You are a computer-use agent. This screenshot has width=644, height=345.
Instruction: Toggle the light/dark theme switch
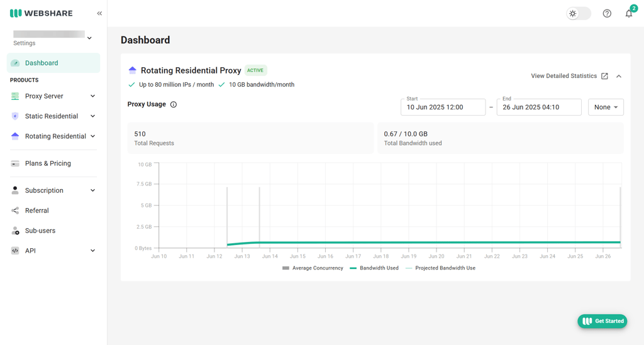point(579,14)
